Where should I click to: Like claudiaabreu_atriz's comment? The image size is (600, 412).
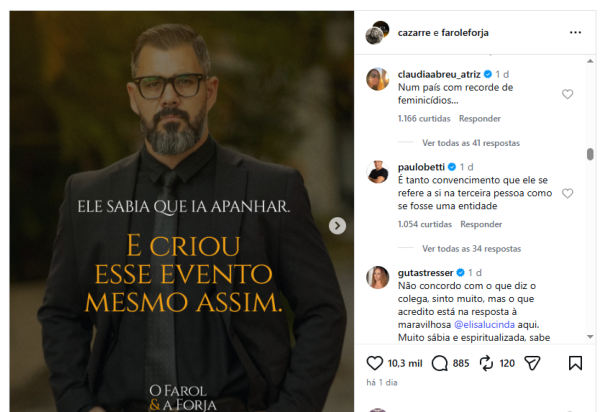click(x=567, y=94)
